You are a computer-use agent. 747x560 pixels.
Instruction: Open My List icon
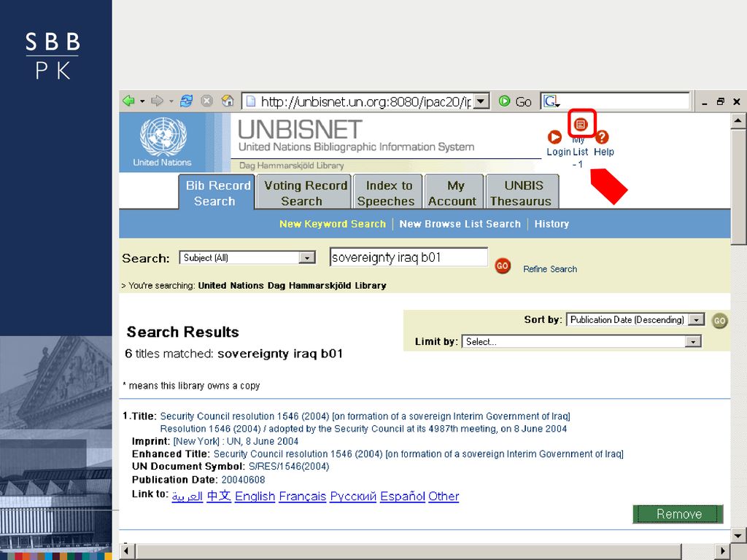point(580,125)
